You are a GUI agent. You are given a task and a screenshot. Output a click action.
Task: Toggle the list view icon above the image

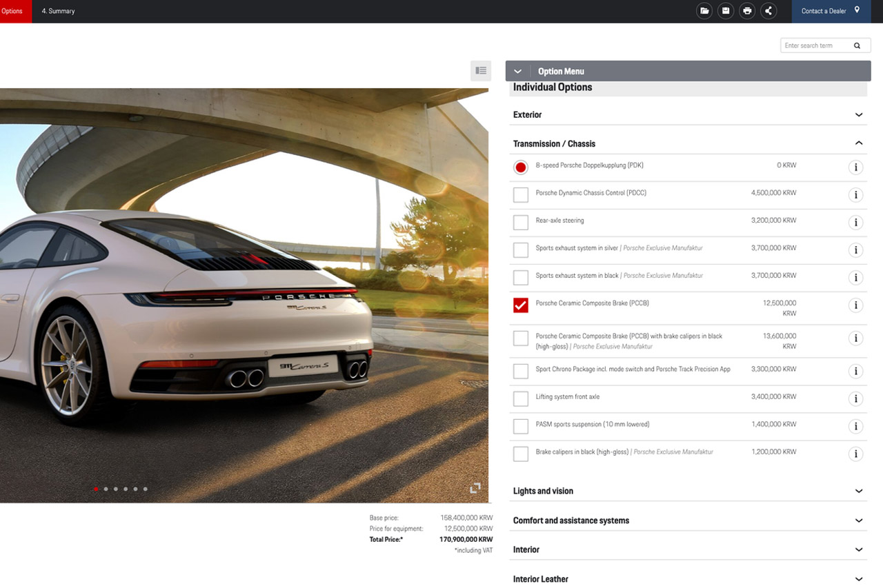click(481, 70)
